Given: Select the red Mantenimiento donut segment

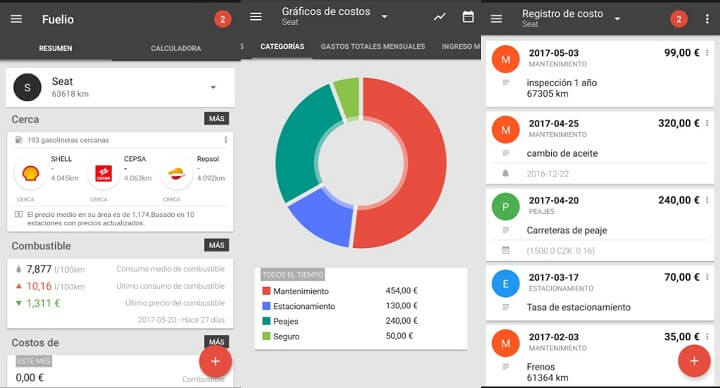Looking at the screenshot, I should 425,163.
